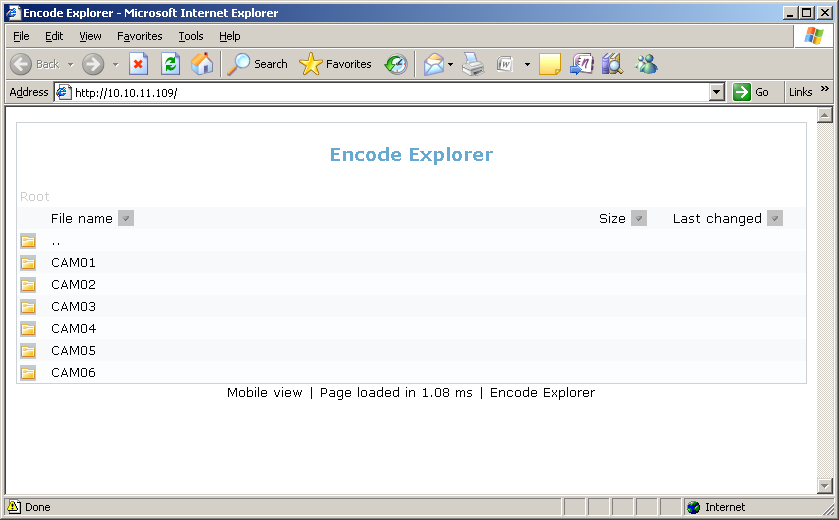Click the Last changed column header
This screenshot has width=839, height=520.
pyautogui.click(x=717, y=218)
